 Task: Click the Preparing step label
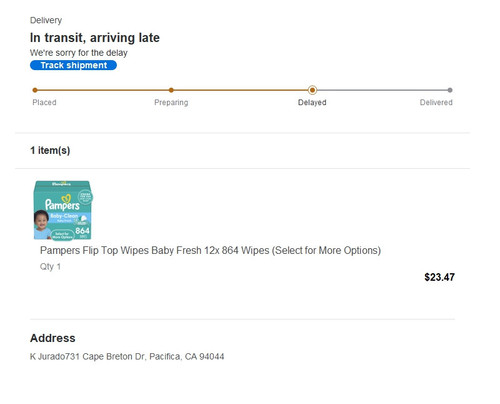tap(171, 102)
